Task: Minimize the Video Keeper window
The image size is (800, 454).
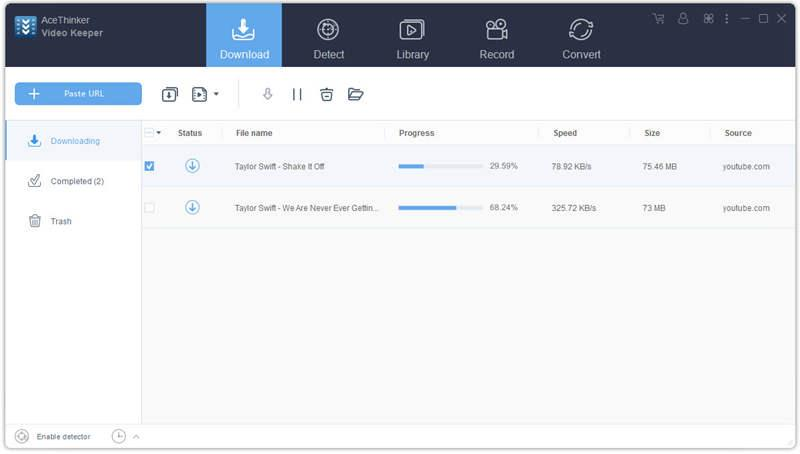Action: (745, 19)
